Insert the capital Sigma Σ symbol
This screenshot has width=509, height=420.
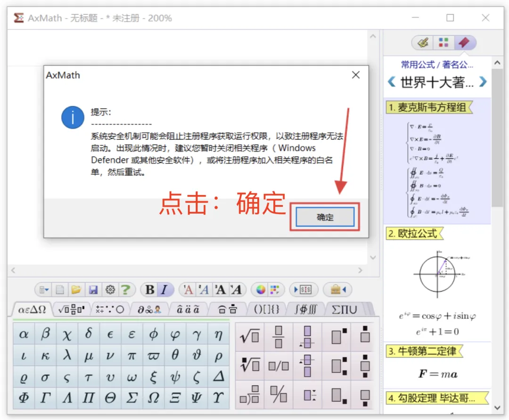pos(131,397)
